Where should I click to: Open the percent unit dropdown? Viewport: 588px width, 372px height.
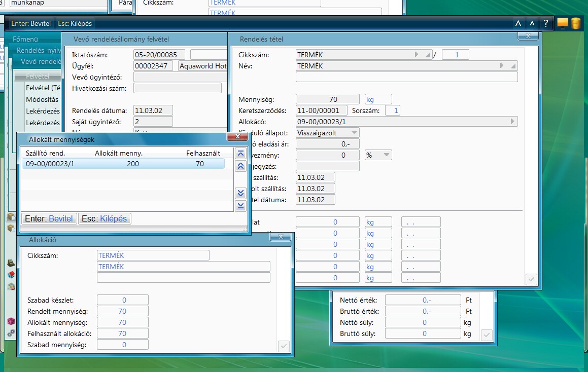[387, 155]
